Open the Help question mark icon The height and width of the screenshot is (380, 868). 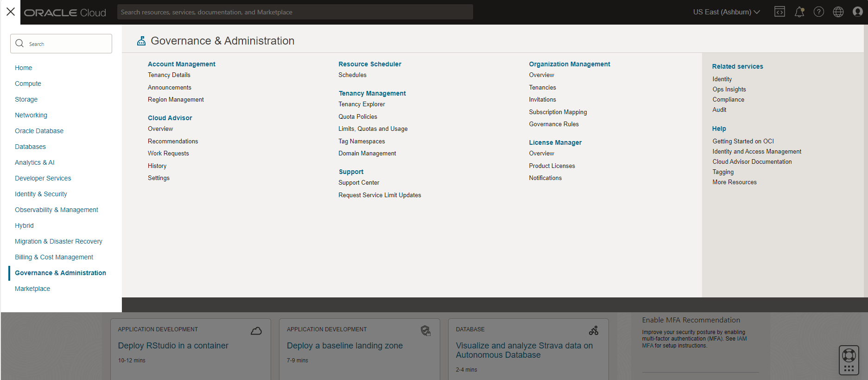coord(819,12)
